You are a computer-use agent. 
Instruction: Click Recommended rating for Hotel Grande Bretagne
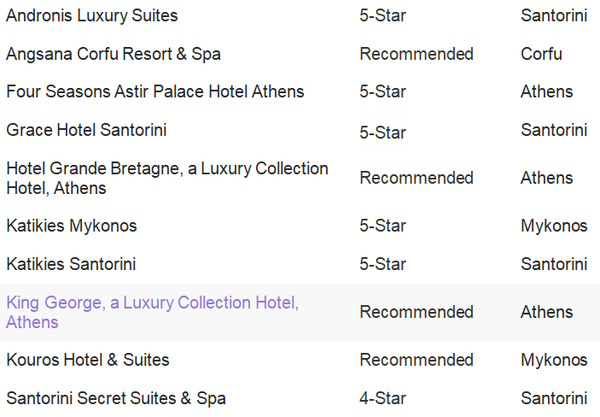click(416, 178)
